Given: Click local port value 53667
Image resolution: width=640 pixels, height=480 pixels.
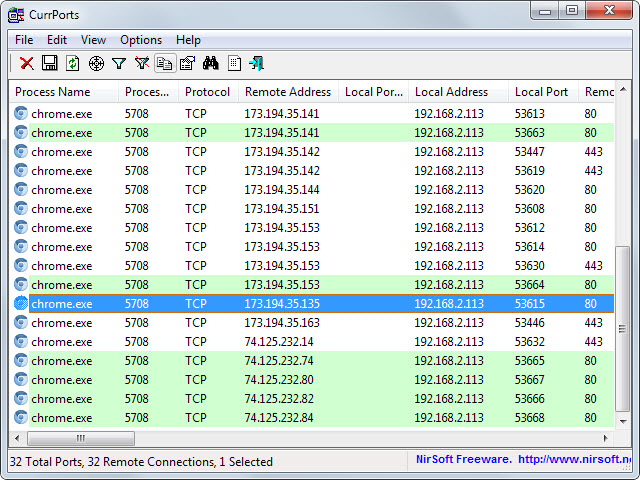Looking at the screenshot, I should coord(529,380).
